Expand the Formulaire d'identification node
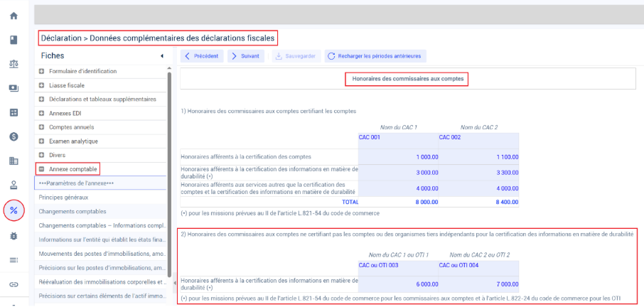The height and width of the screenshot is (307, 644). [41, 71]
